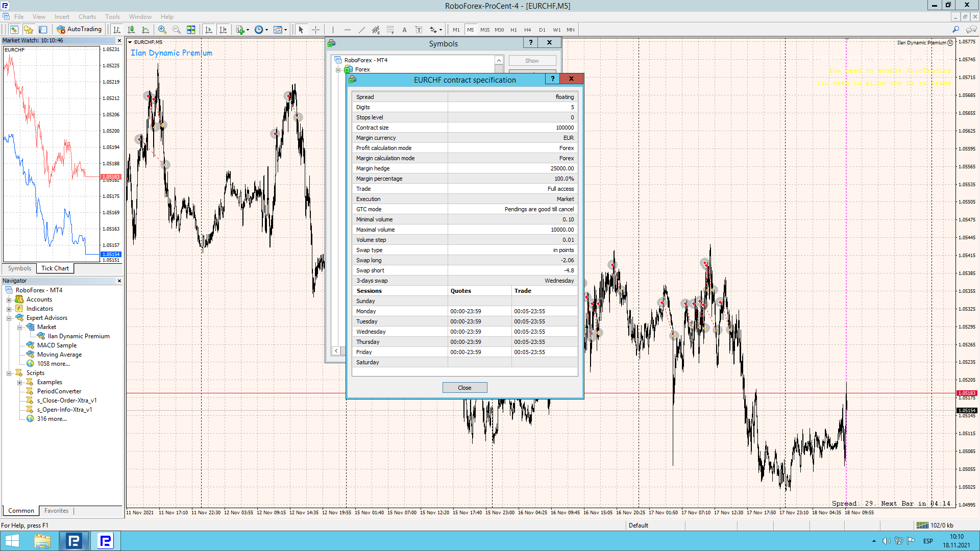This screenshot has width=980, height=551.
Task: Select the Crosshair cursor tool
Action: [x=315, y=30]
